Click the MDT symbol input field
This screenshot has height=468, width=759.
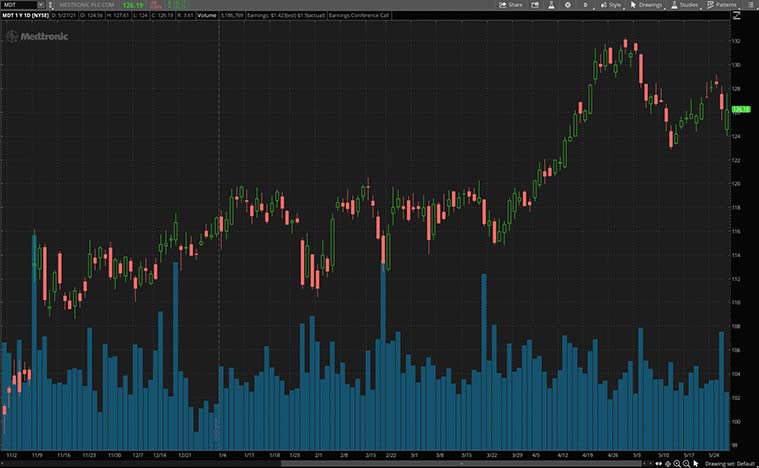pos(18,4)
